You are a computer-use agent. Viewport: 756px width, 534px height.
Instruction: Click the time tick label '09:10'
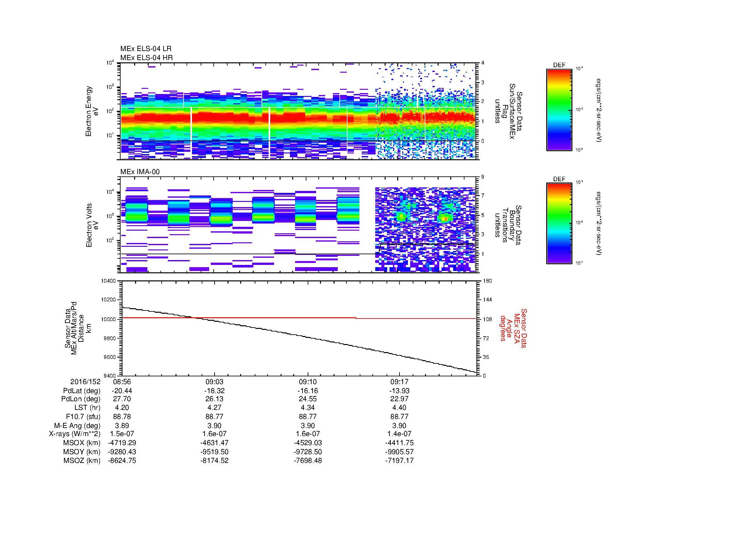click(307, 382)
